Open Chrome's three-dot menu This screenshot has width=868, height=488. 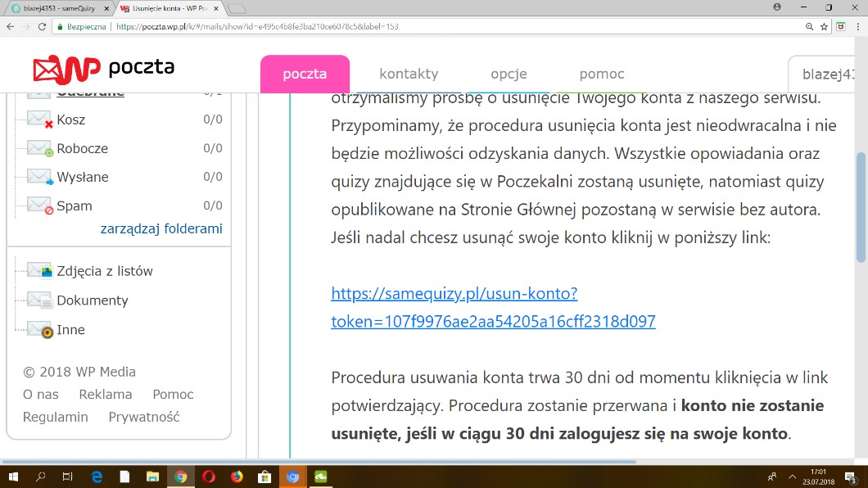857,26
